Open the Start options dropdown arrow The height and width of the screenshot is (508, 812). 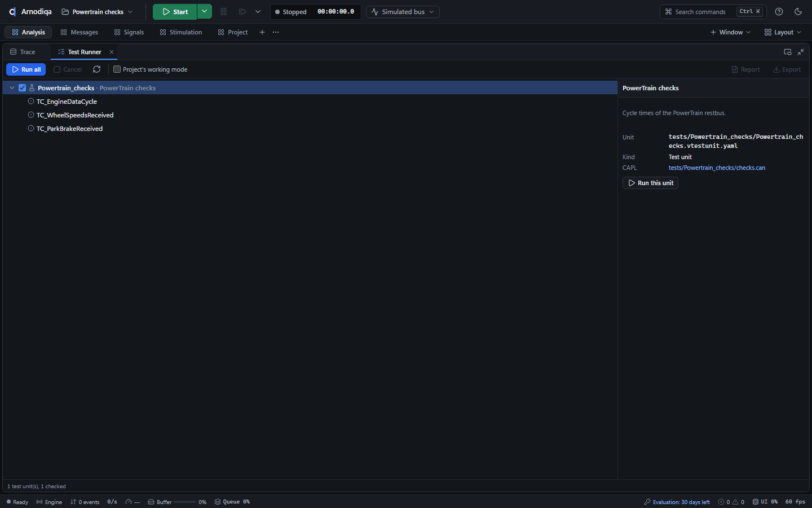205,12
